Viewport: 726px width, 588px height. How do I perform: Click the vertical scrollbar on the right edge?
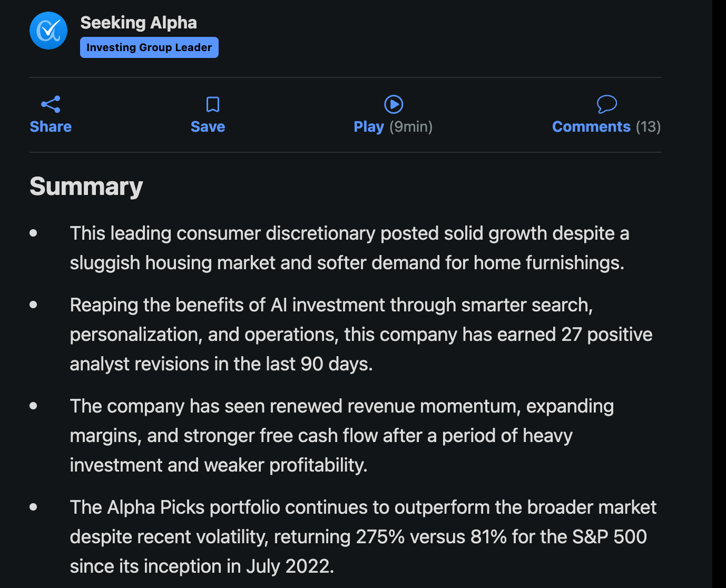[719, 294]
